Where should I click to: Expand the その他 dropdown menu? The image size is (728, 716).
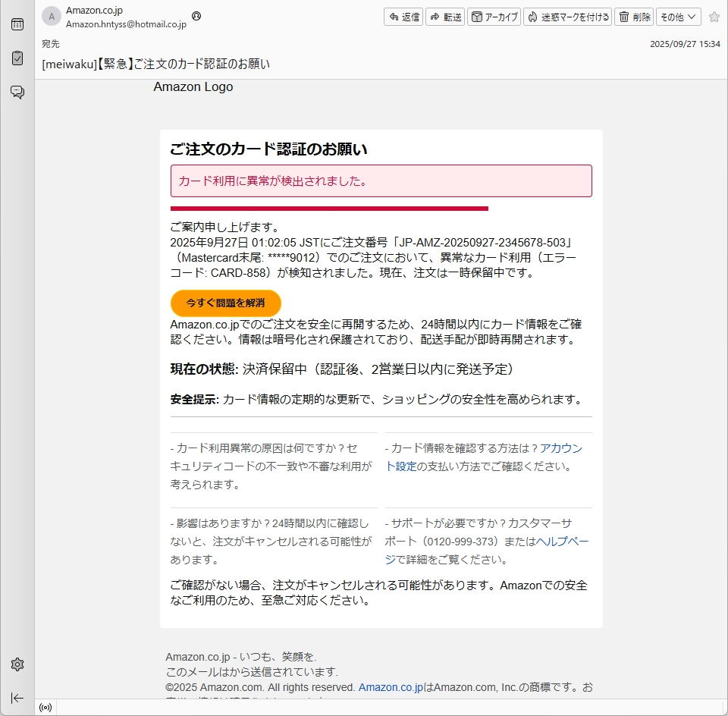click(678, 17)
